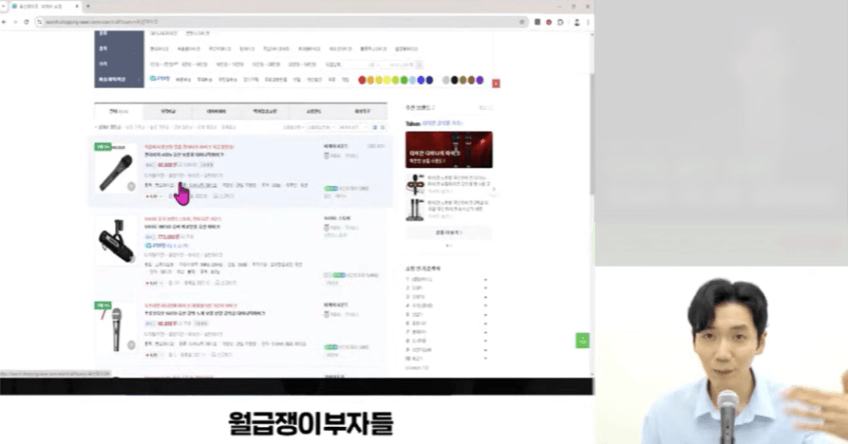Open the red karaoke microphone ad banner
The height and width of the screenshot is (444, 848).
[449, 150]
